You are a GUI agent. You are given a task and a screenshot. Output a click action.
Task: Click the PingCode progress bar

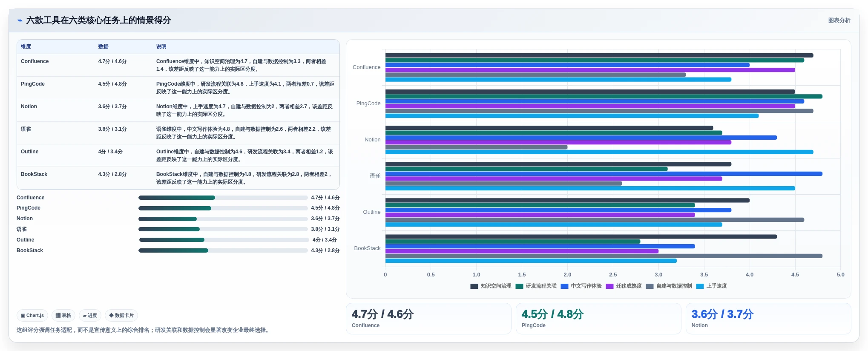pyautogui.click(x=223, y=208)
